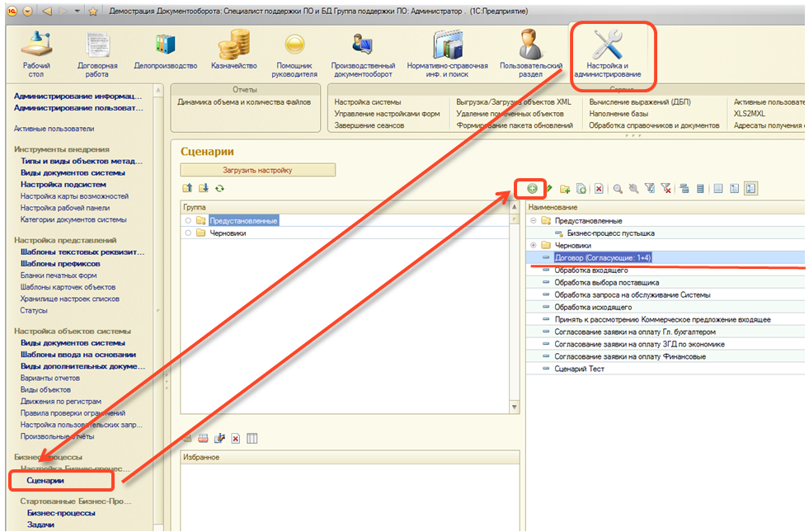
Task: Click the pencil edit icon in toolbar
Action: tap(548, 189)
